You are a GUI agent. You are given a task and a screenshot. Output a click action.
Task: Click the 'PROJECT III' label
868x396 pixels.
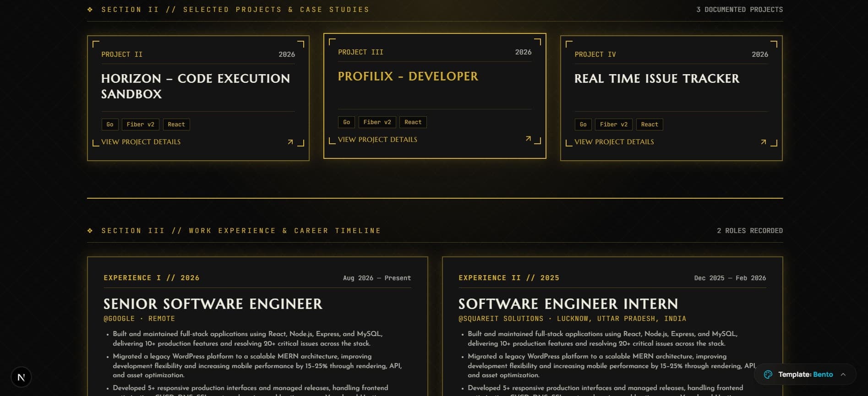coord(360,52)
